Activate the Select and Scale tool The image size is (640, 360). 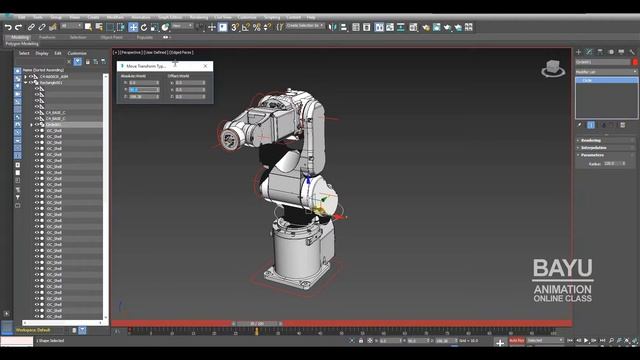tap(154, 27)
